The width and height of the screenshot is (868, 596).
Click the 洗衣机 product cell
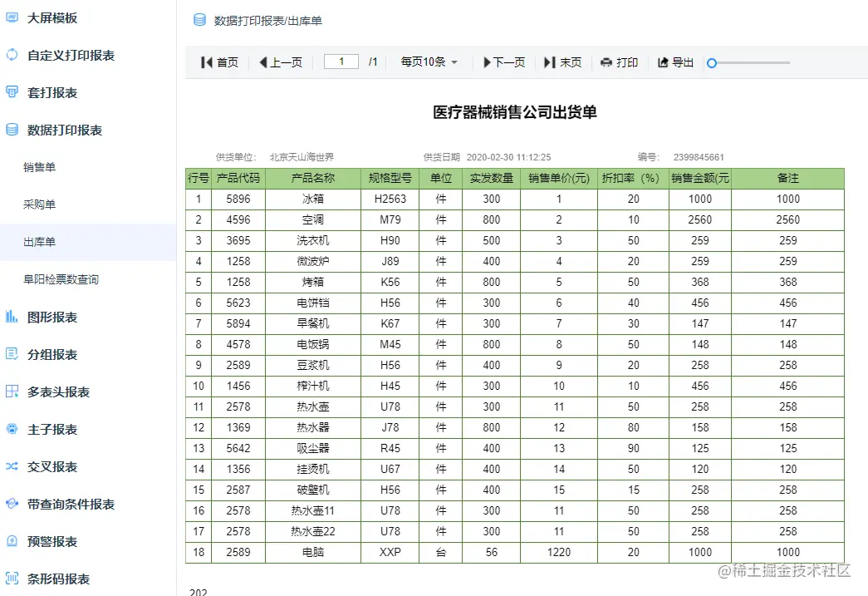313,240
